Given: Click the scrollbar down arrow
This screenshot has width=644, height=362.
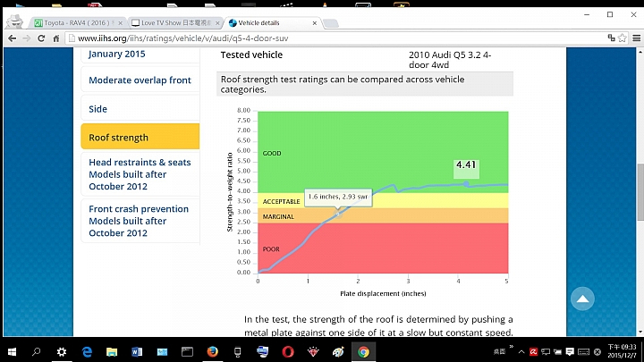Looking at the screenshot, I should coord(640,332).
